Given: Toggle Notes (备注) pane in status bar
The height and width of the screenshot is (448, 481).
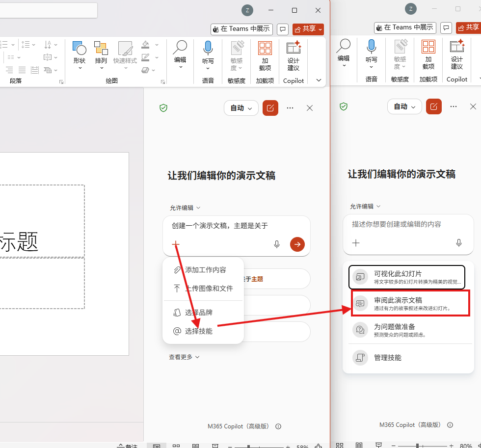Looking at the screenshot, I should click(x=127, y=446).
